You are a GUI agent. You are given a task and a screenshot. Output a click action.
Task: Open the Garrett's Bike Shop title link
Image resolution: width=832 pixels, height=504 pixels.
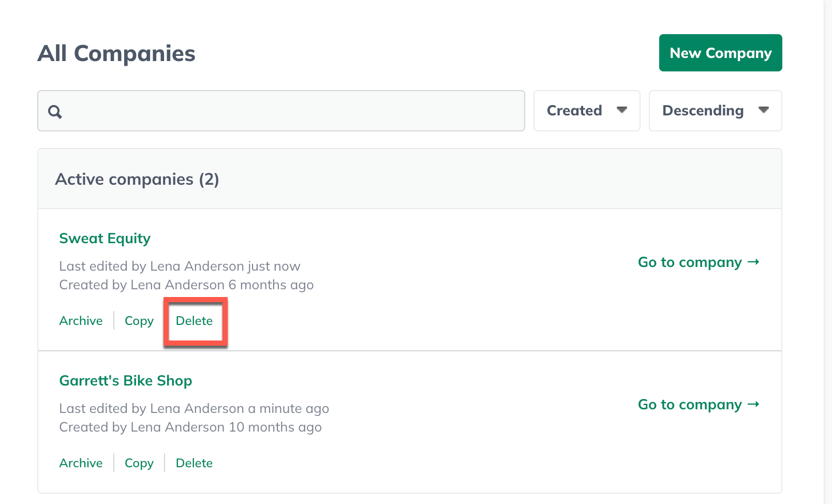click(125, 380)
